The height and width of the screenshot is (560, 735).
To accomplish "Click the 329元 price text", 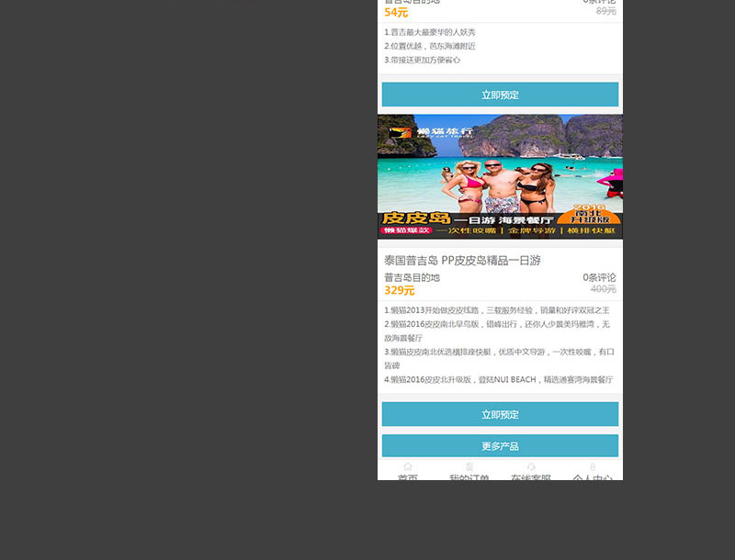I will 400,290.
